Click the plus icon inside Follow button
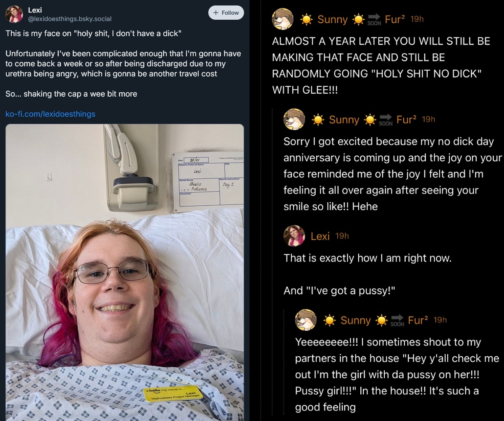This screenshot has width=504, height=421. tap(216, 13)
